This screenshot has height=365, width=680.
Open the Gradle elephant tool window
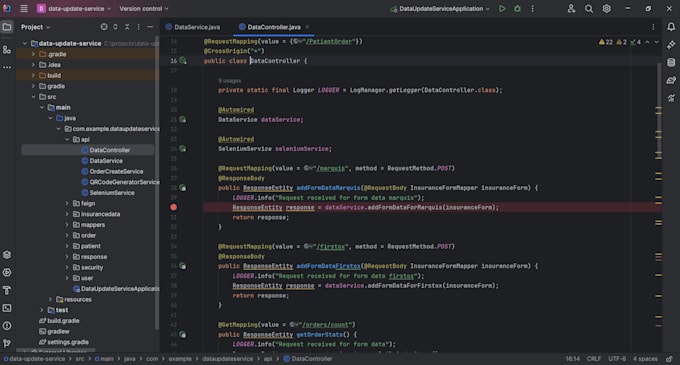671,80
